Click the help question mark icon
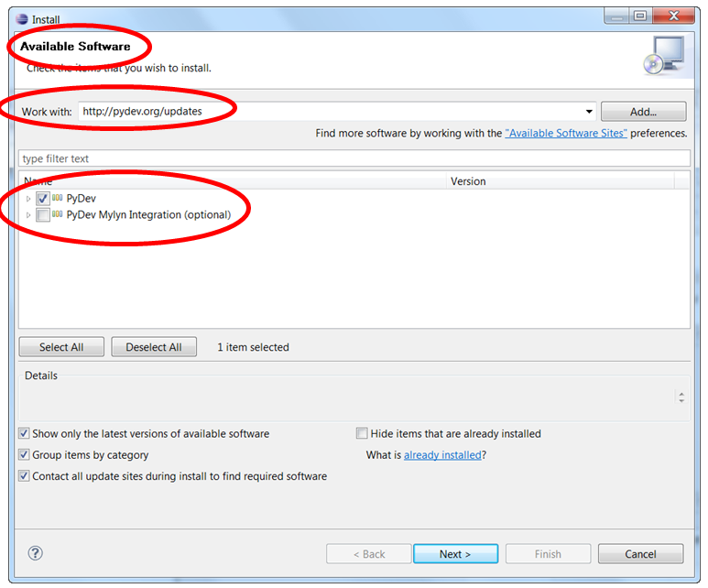708x588 pixels. [36, 553]
